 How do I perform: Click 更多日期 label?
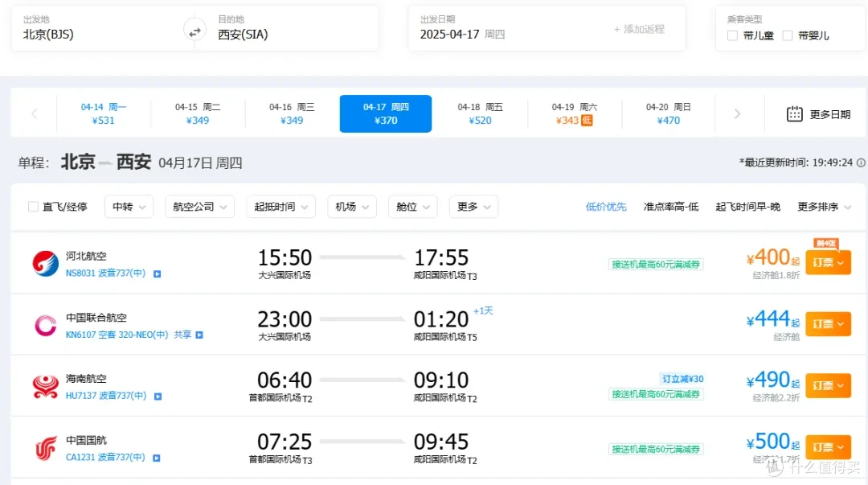[x=829, y=114]
